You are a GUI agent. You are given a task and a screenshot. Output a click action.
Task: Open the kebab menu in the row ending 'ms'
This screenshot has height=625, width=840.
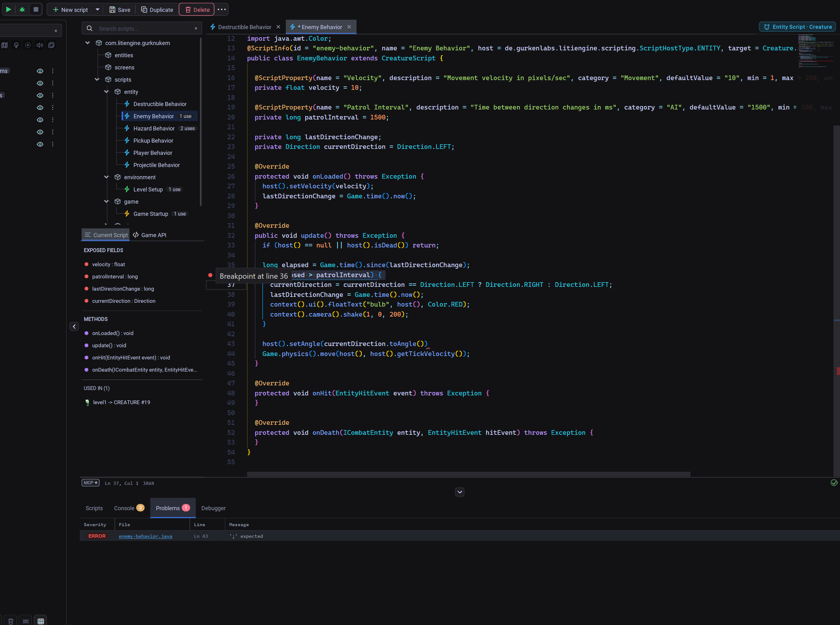pyautogui.click(x=53, y=71)
